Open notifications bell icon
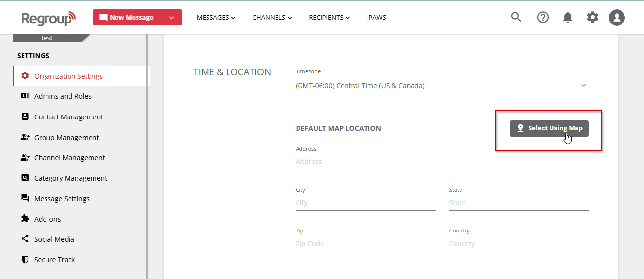 [x=568, y=18]
